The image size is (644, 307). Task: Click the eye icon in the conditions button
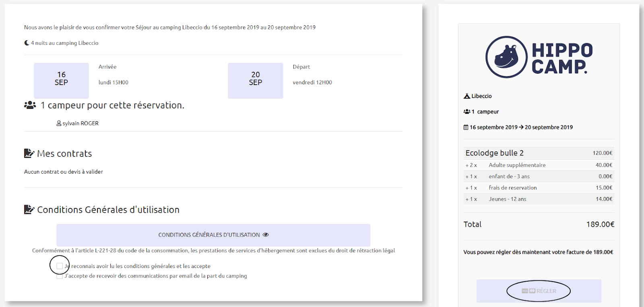(266, 235)
